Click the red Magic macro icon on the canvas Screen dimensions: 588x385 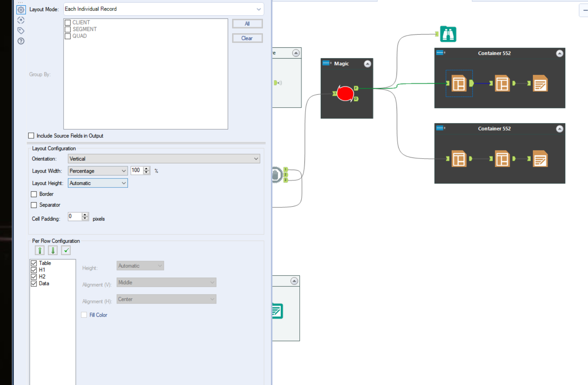346,93
